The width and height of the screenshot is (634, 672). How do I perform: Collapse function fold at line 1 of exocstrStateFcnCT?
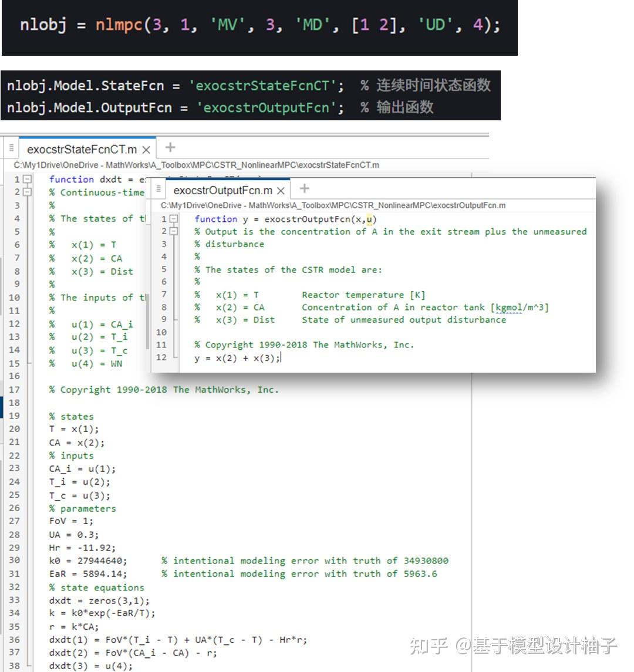[27, 179]
